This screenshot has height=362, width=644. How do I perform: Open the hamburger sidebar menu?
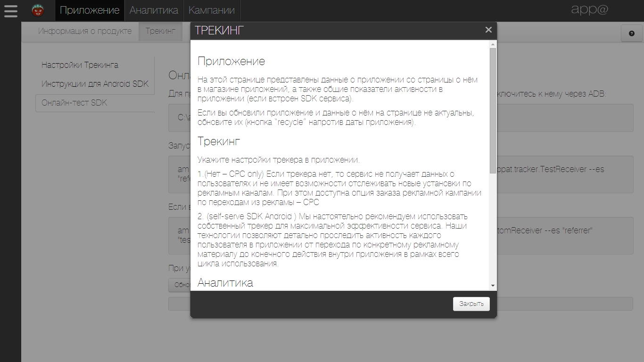(x=10, y=10)
